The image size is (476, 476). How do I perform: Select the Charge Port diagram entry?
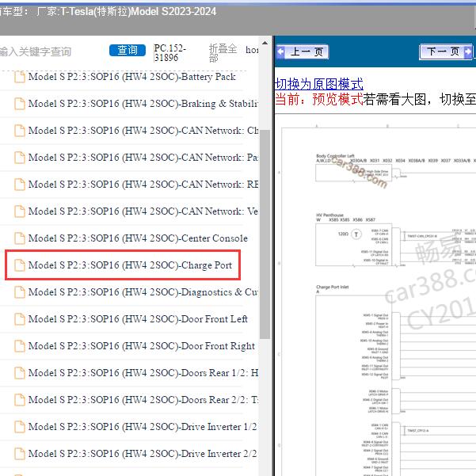click(130, 265)
